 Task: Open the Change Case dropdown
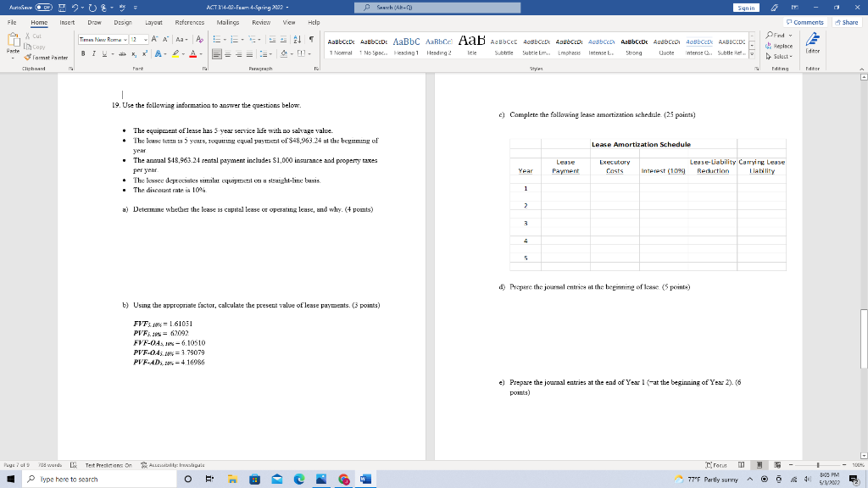coord(181,39)
